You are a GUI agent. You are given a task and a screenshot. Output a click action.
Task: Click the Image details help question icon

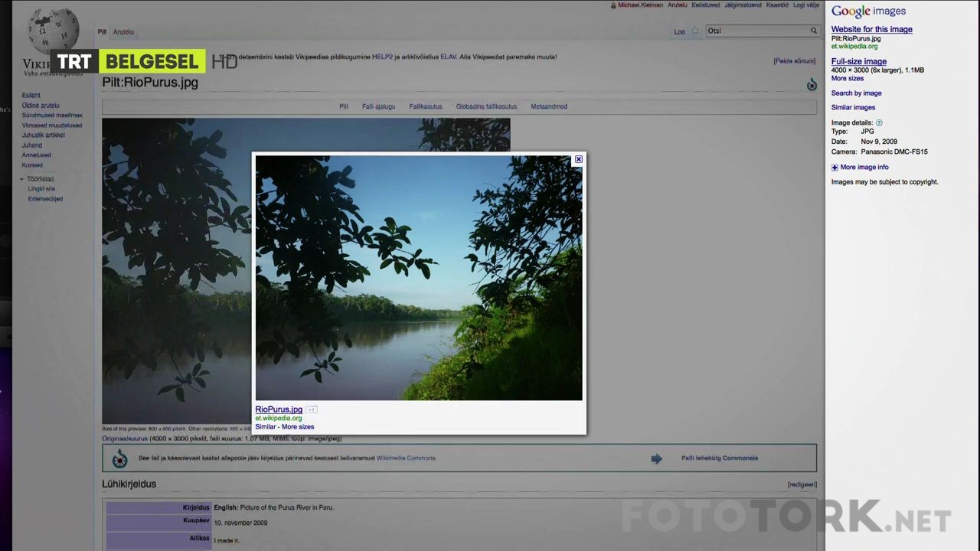879,123
